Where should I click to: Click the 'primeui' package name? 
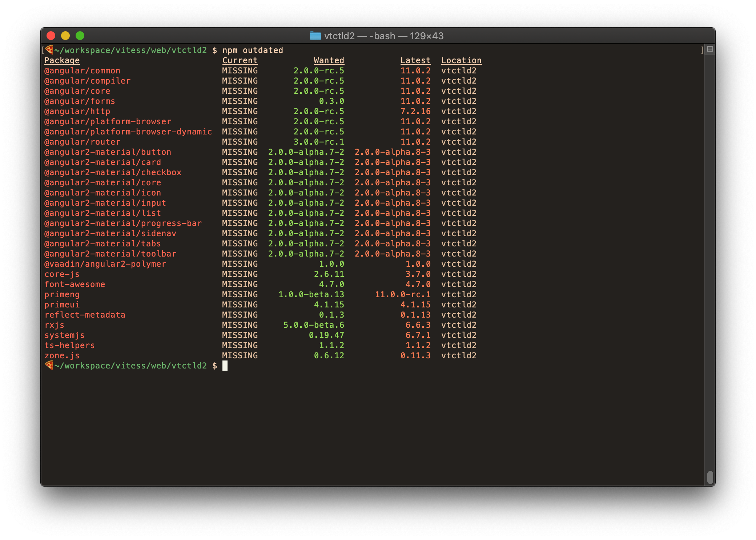click(x=62, y=305)
